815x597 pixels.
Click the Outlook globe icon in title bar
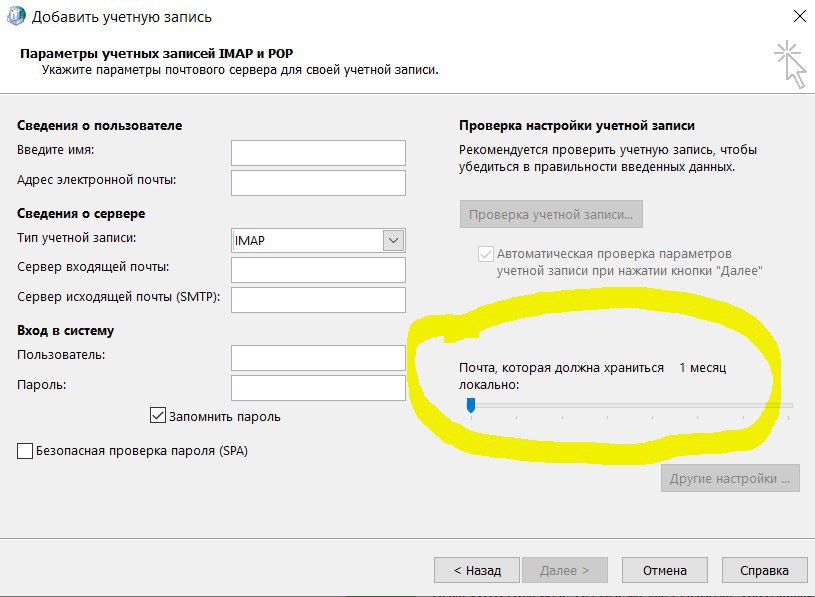[x=16, y=16]
